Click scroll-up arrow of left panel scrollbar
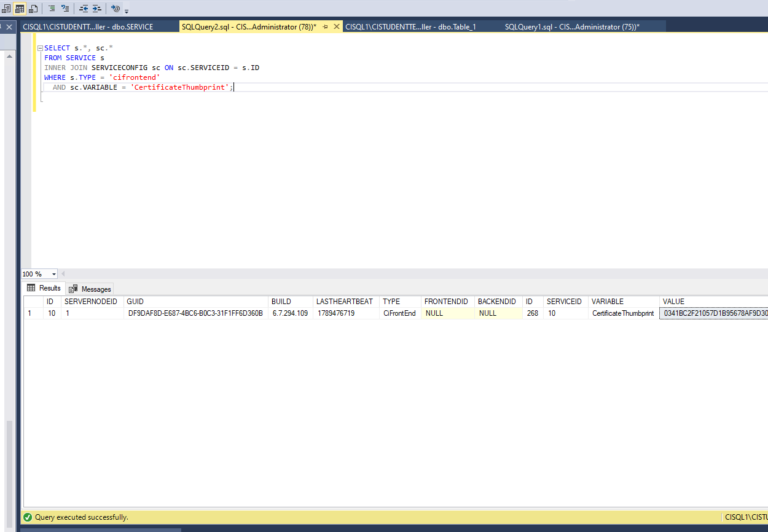The image size is (768, 532). 9,57
